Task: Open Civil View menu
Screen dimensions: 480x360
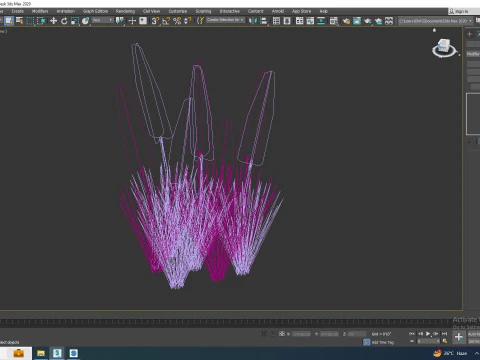Action: (x=151, y=11)
